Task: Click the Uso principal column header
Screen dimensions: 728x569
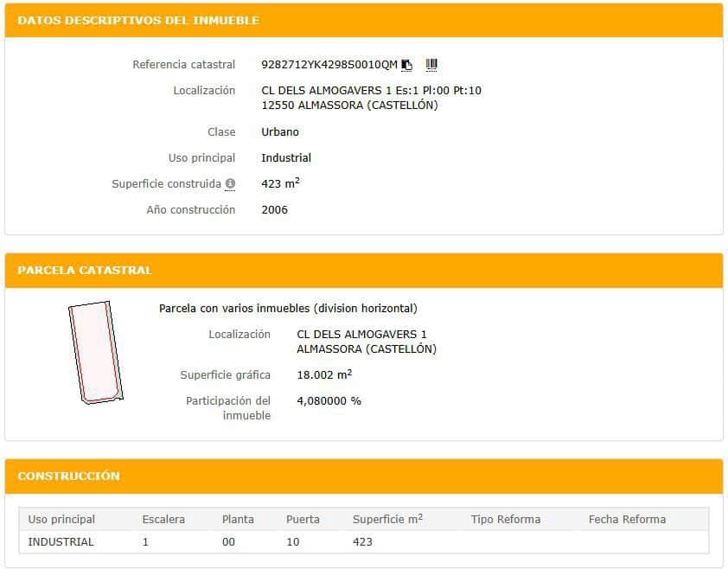Action: [61, 519]
